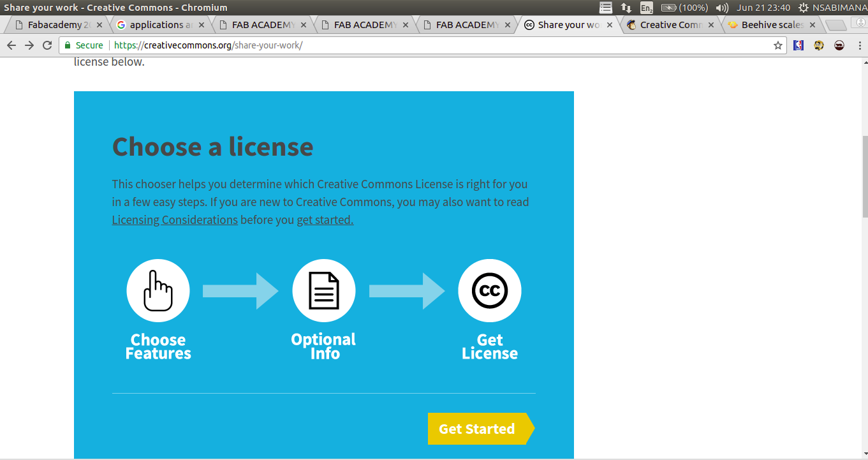Click the NSABIMANA user name in the top panel
Screen dimensions: 868x460
[840, 8]
